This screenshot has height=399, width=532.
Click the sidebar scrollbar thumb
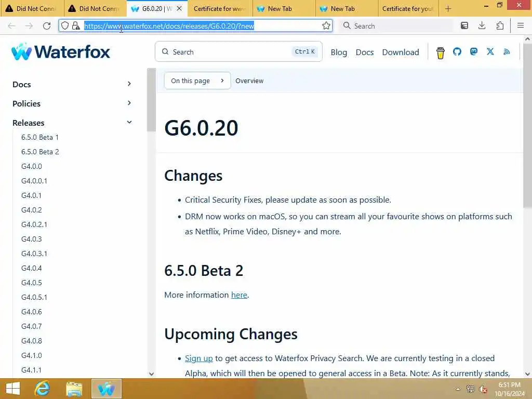151,100
